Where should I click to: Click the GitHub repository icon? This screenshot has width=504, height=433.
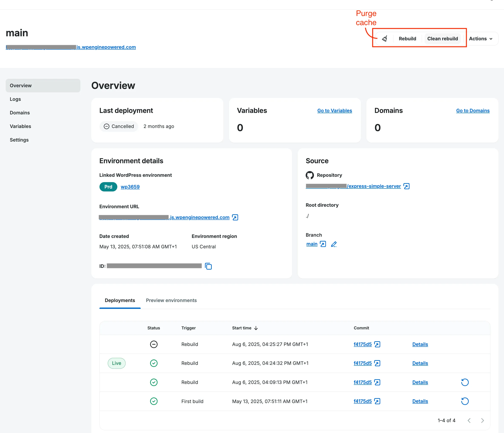point(310,175)
